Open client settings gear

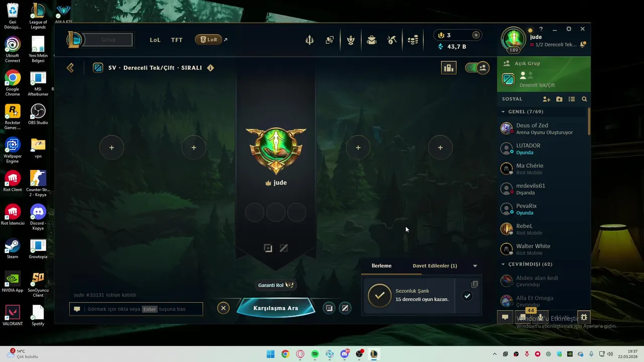[569, 29]
